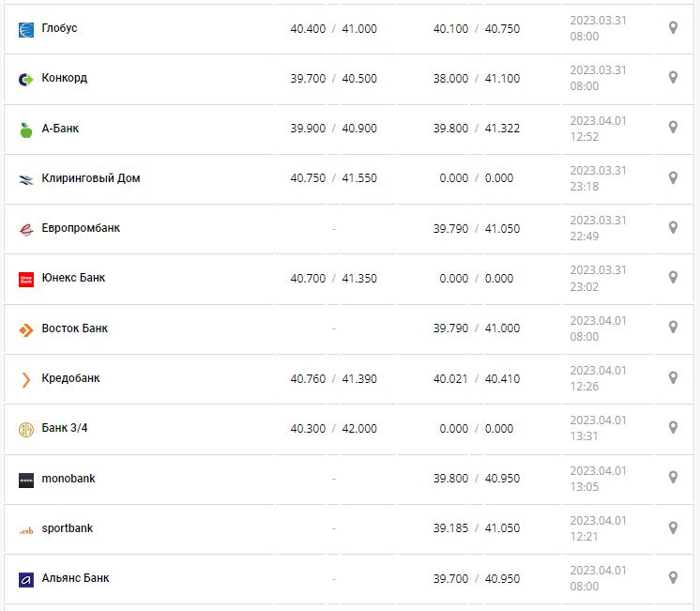
Task: Open the Кредобанк link
Action: coord(70,378)
